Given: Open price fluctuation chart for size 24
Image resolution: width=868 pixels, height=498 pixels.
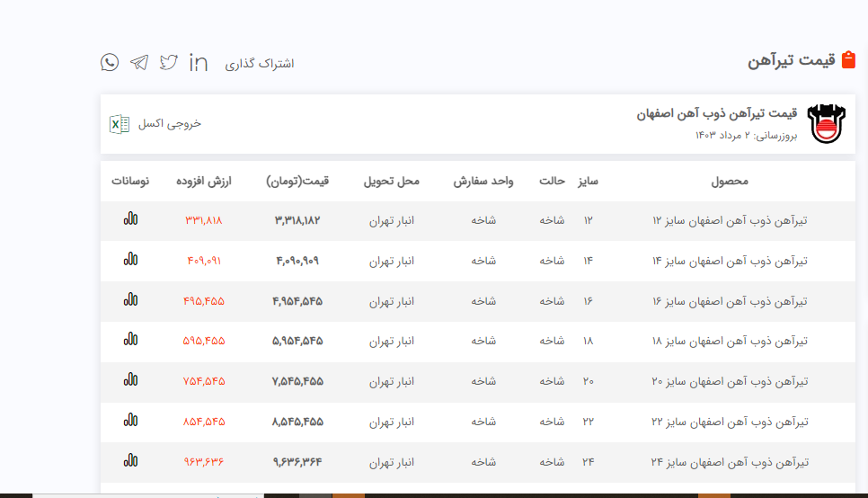Looking at the screenshot, I should coord(131,461).
